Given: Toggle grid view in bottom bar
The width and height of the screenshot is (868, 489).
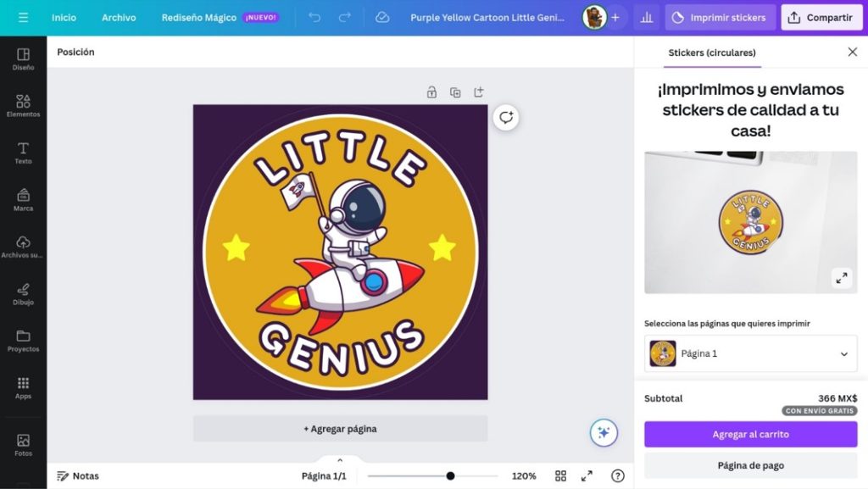Looking at the screenshot, I should click(560, 475).
